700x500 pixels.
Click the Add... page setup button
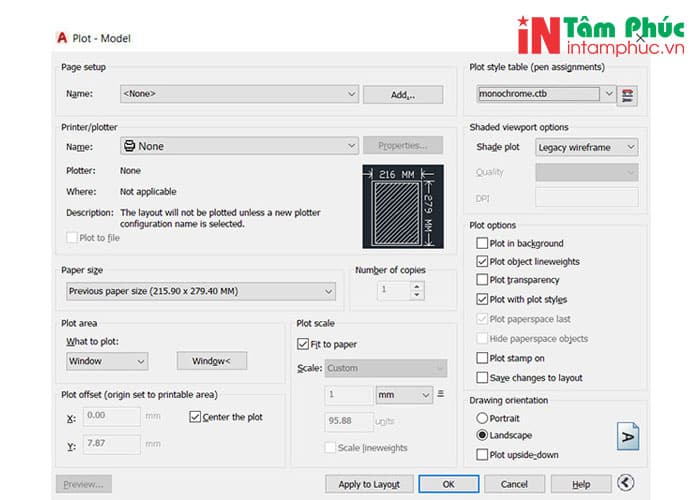402,95
